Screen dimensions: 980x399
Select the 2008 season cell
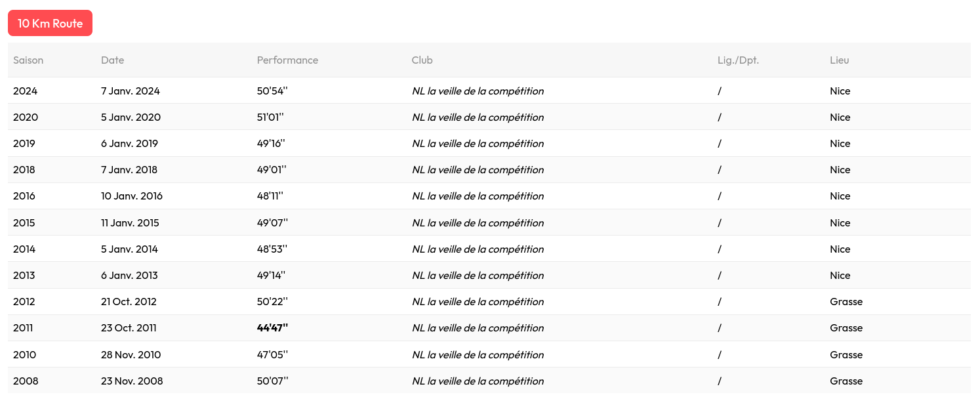pos(26,381)
